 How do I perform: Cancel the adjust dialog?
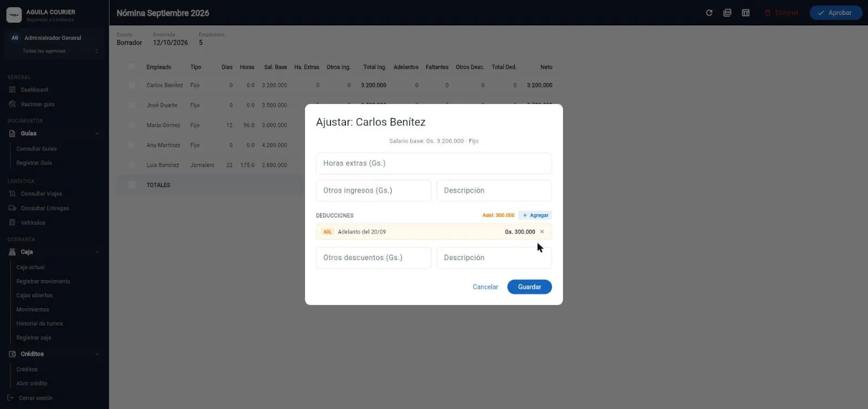coord(485,287)
